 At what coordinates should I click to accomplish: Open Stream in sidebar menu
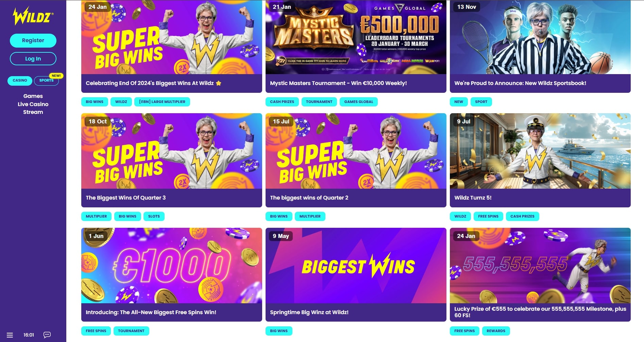[33, 112]
